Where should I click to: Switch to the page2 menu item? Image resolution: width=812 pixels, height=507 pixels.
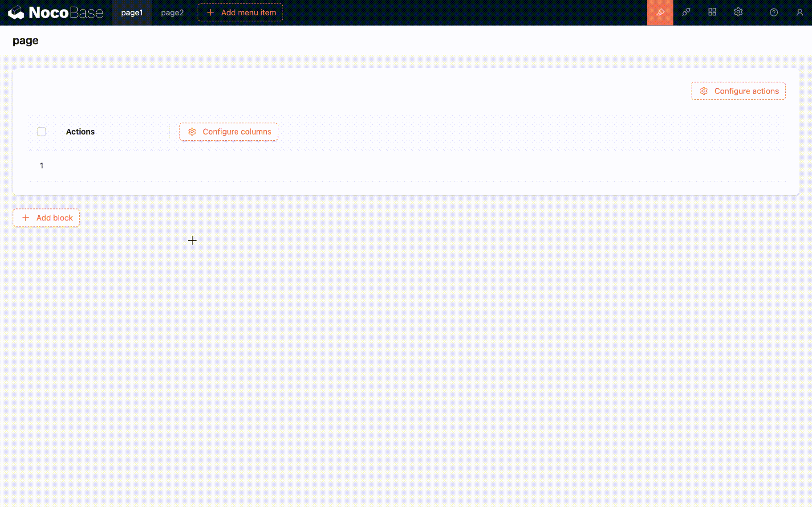(172, 12)
